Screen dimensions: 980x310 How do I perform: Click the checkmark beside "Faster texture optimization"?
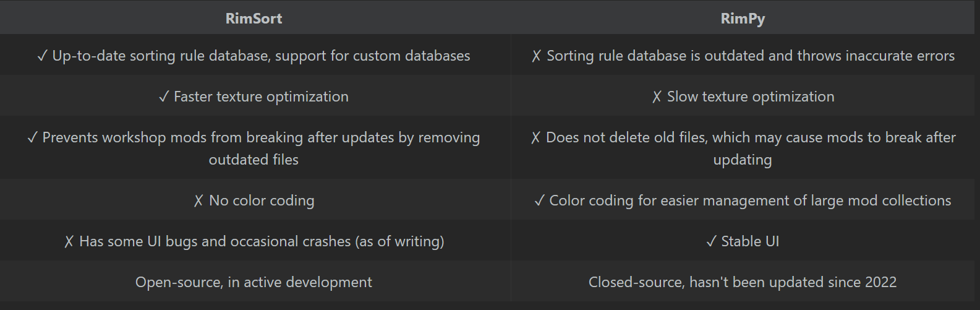[x=164, y=97]
